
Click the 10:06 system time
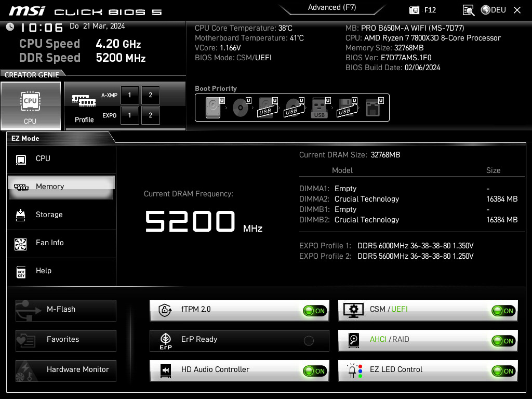[x=42, y=28]
